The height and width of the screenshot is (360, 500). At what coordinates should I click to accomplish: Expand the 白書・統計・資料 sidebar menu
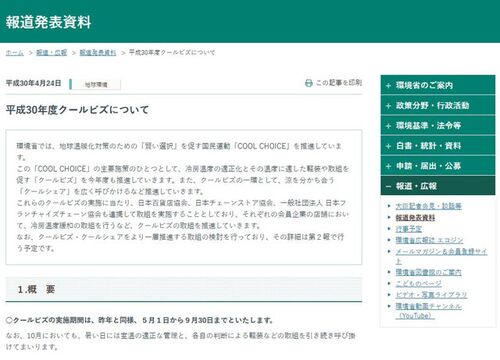pos(438,146)
